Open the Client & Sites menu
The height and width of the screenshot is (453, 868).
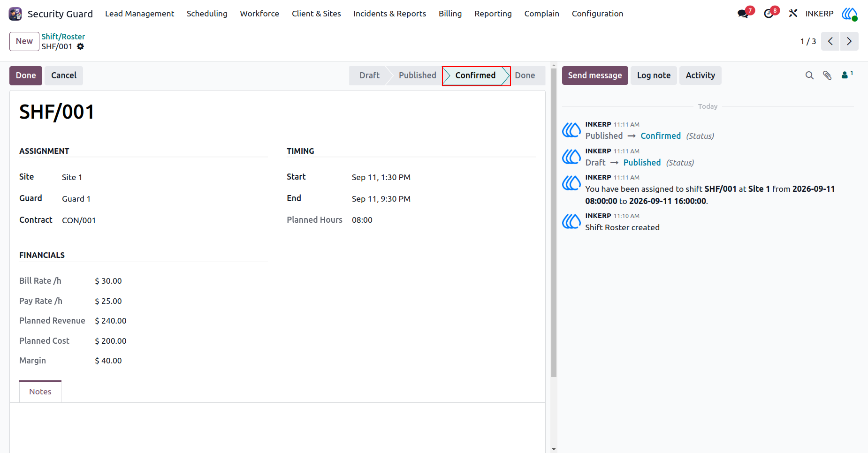point(316,14)
